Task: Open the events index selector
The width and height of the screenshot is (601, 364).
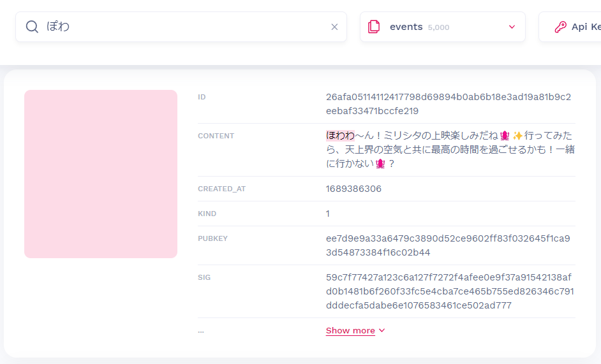Action: coord(442,27)
